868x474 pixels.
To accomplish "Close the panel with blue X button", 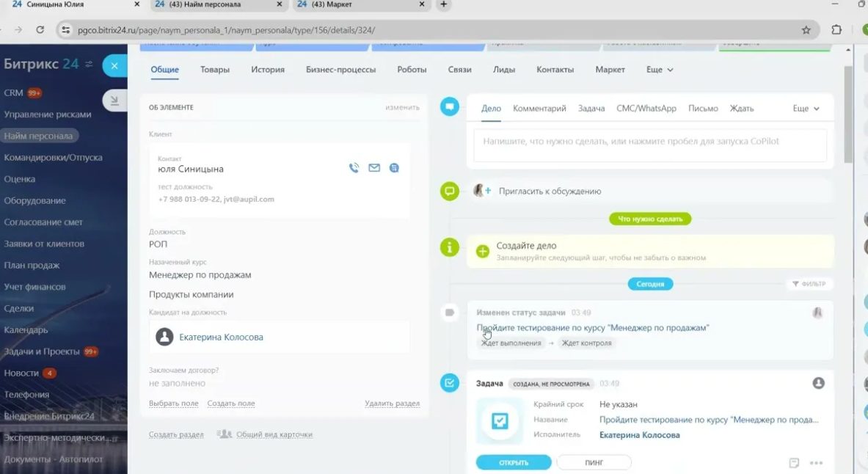I will [114, 66].
